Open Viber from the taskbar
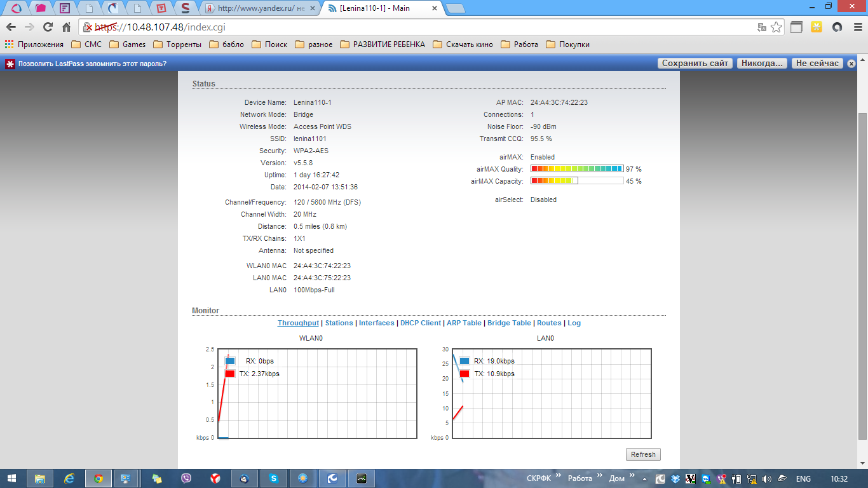868x488 pixels. tap(186, 478)
